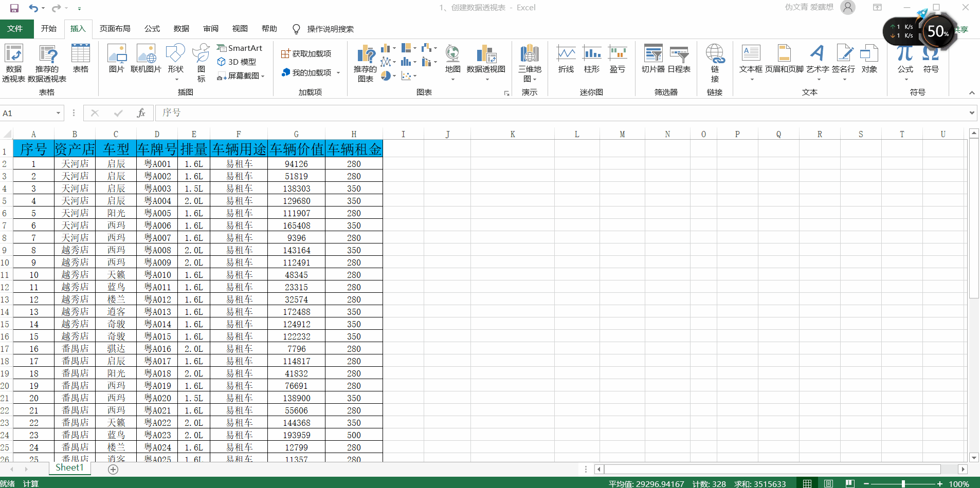Open 3D Map (三维地图)
This screenshot has width=980, height=488.
click(x=530, y=64)
